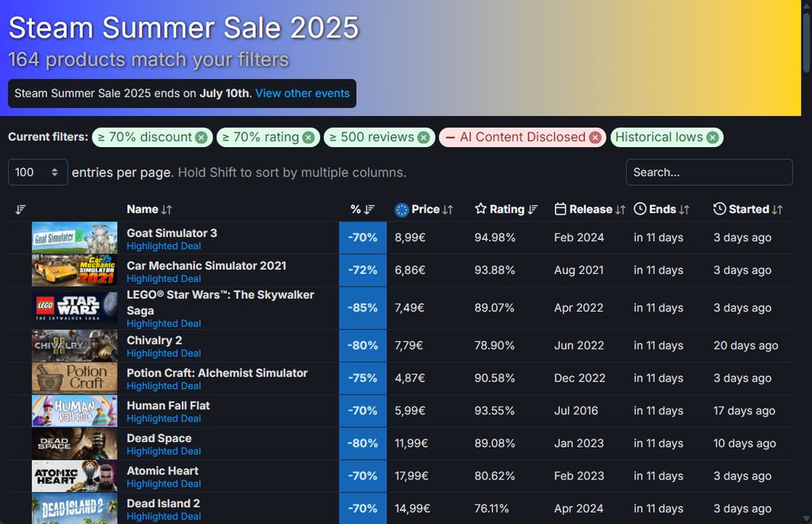This screenshot has height=524, width=812.
Task: Click the 8,99€ price cell
Action: click(410, 238)
